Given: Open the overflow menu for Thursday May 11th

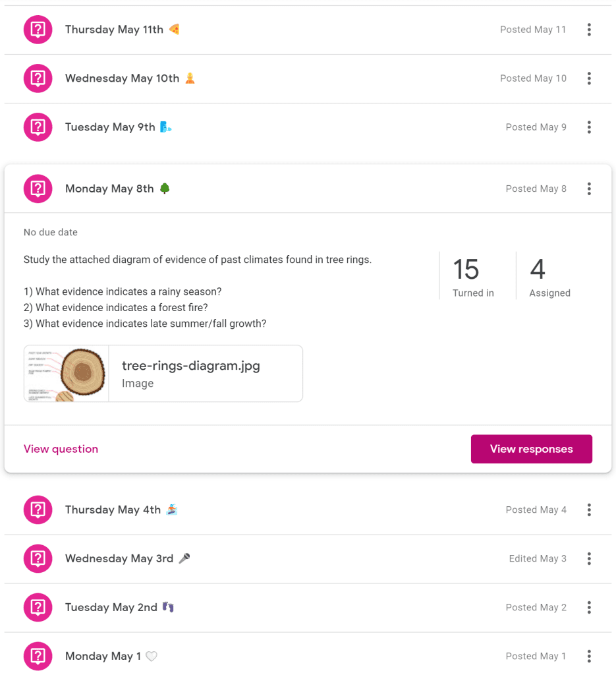Looking at the screenshot, I should click(589, 29).
